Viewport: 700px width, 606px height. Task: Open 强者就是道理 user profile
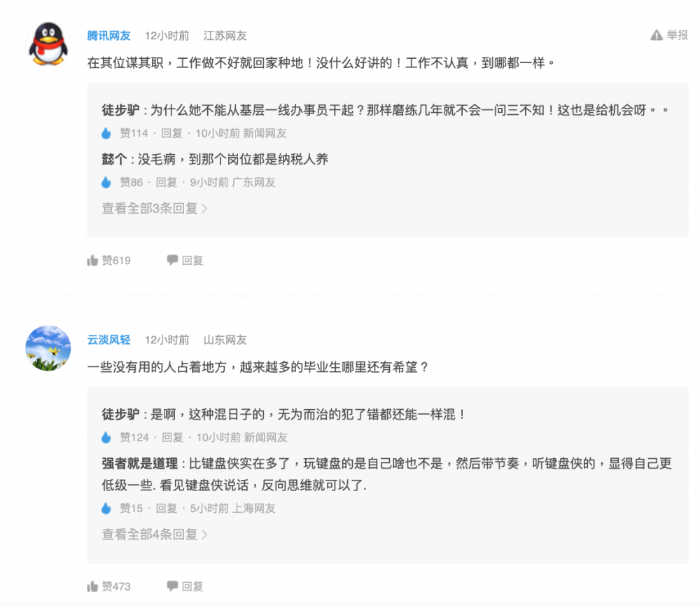(139, 464)
